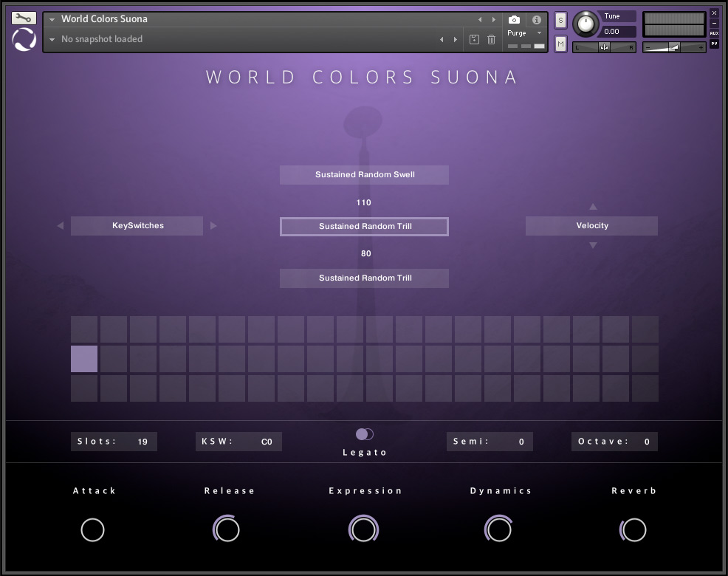Adjust the Reverb knob
The image size is (728, 576).
633,529
